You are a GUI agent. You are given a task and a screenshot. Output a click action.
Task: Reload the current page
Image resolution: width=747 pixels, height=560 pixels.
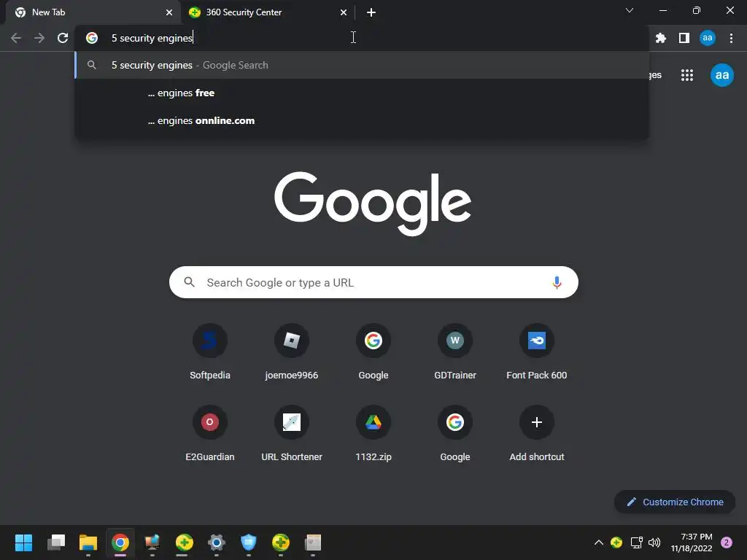63,38
